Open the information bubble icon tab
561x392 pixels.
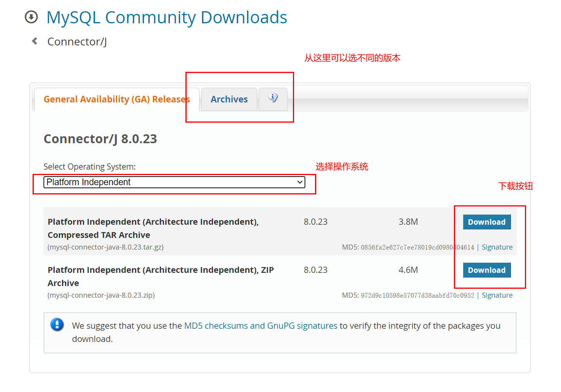tap(273, 99)
